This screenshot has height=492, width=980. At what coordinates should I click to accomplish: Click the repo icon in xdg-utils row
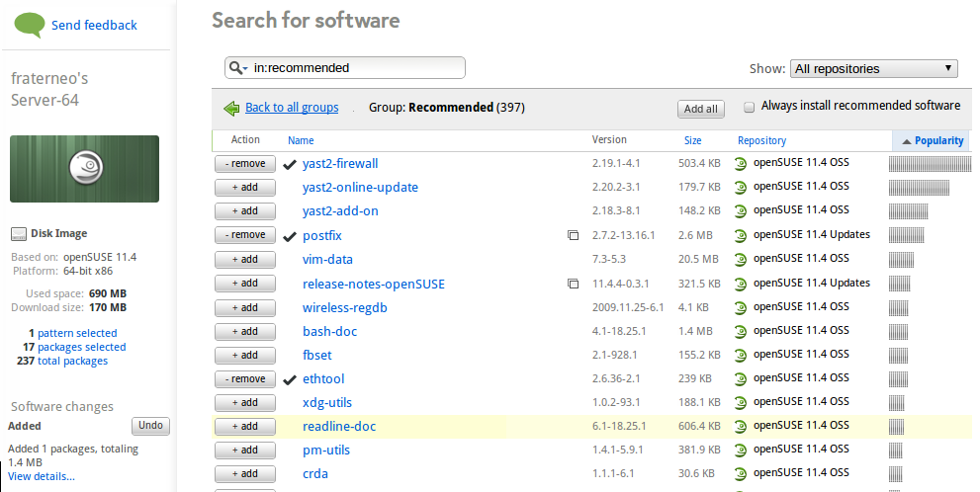[741, 403]
